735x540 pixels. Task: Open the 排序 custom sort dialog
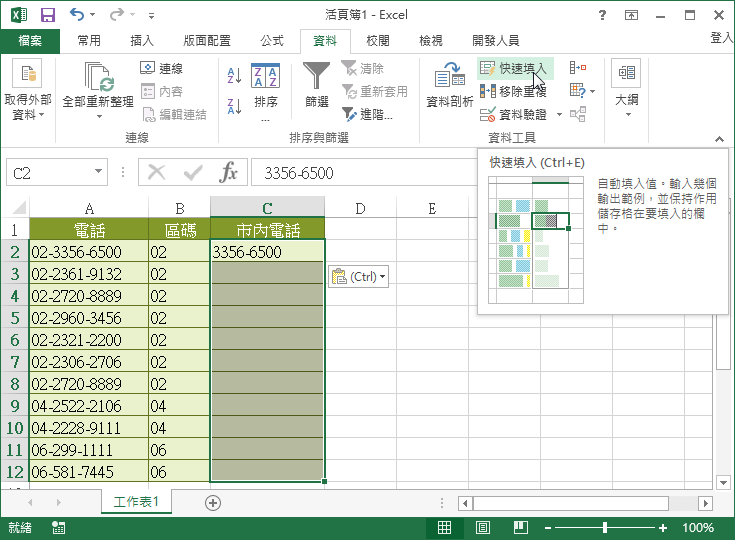(x=266, y=91)
